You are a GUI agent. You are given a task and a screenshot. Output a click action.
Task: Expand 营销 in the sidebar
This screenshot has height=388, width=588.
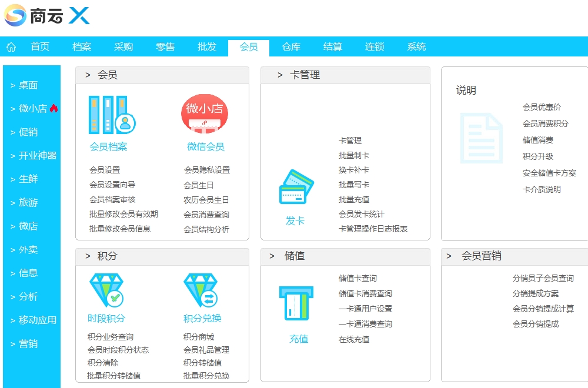[x=24, y=344]
